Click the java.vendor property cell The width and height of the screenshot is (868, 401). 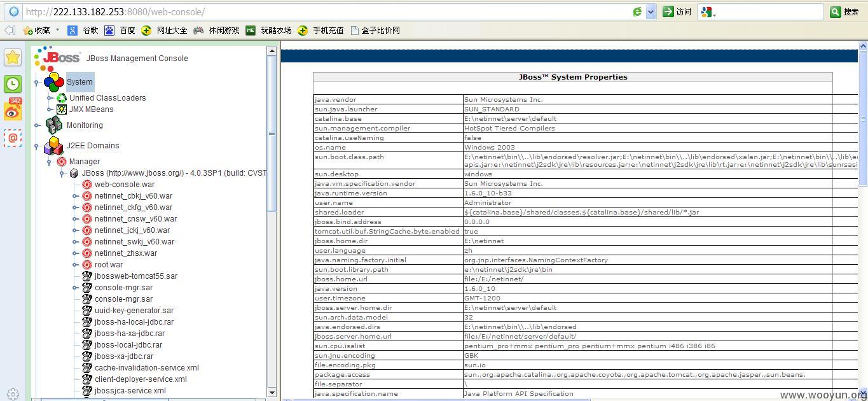coord(388,100)
